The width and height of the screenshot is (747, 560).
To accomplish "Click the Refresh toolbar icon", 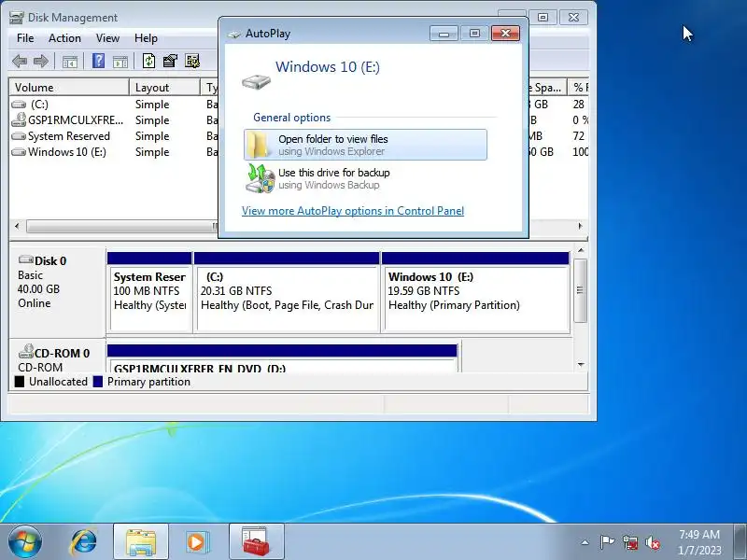I will pyautogui.click(x=148, y=61).
